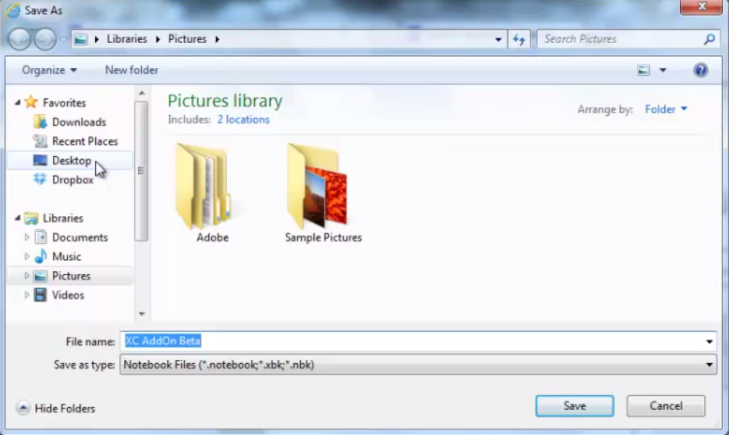Click New folder in the toolbar
The height and width of the screenshot is (435, 729).
click(131, 70)
